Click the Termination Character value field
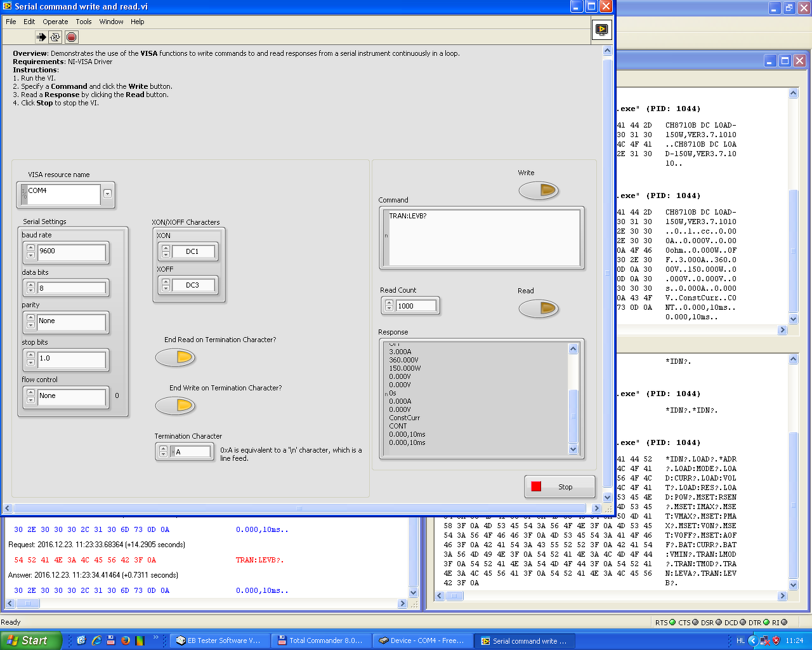Viewport: 812px width, 650px height. point(192,452)
